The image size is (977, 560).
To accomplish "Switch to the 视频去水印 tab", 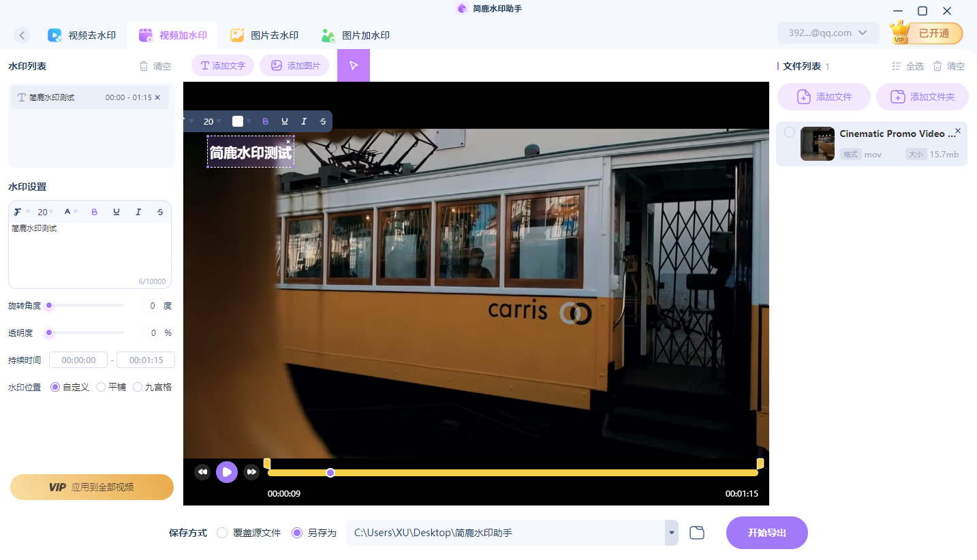I will coord(82,35).
